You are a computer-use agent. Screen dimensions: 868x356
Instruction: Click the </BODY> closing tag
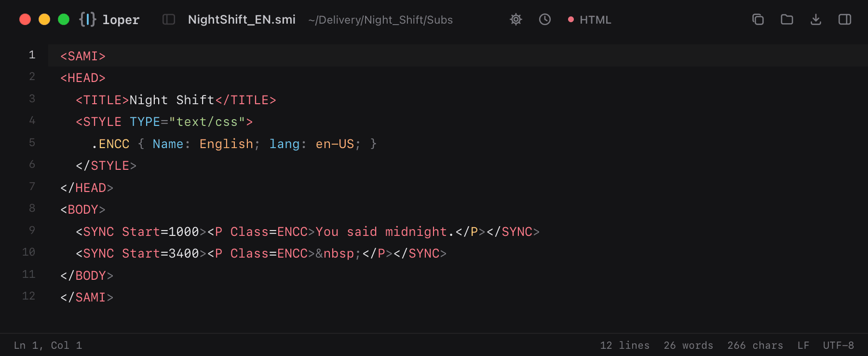pyautogui.click(x=87, y=276)
